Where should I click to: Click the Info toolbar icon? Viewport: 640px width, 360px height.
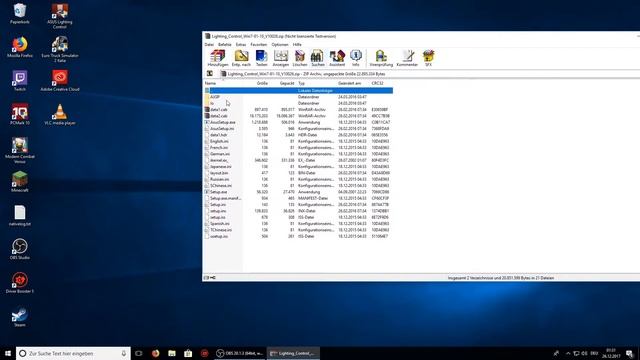coord(356,58)
